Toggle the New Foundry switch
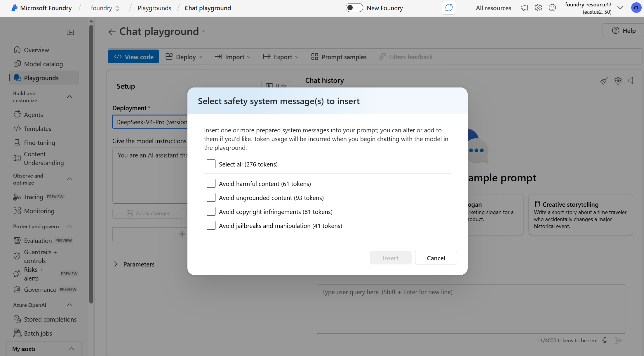This screenshot has height=356, width=644. pos(354,8)
